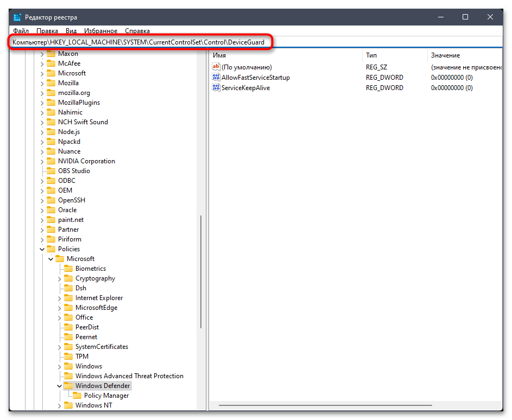Image resolution: width=512 pixels, height=420 pixels.
Task: Expand the Internet Explorer key
Action: click(59, 298)
